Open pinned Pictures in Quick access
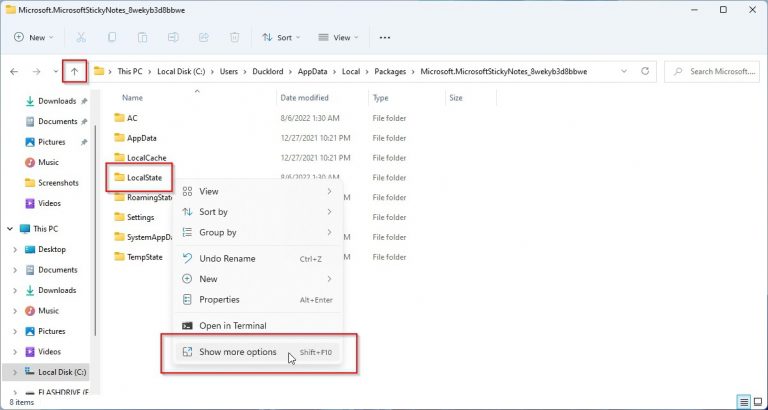The image size is (768, 410). [x=51, y=142]
